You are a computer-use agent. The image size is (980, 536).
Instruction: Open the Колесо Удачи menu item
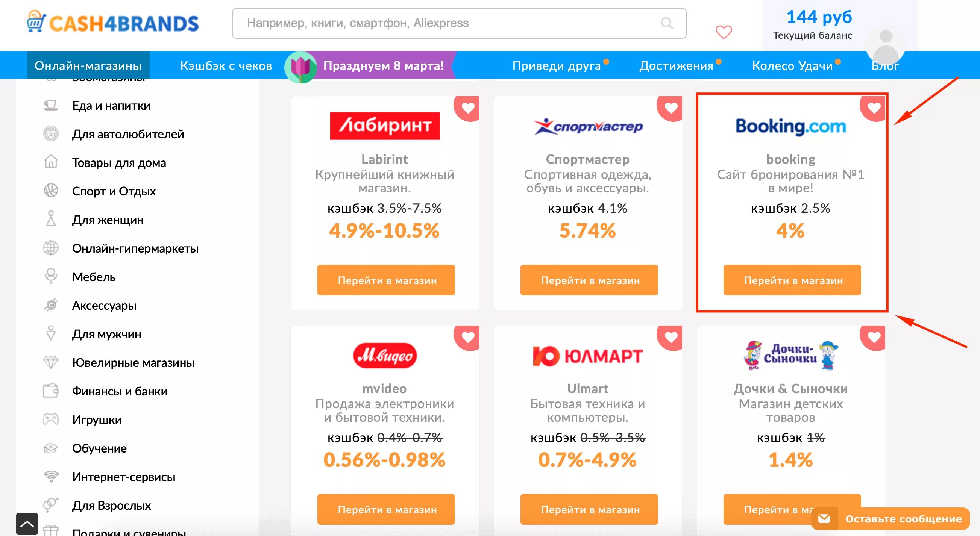(x=792, y=65)
